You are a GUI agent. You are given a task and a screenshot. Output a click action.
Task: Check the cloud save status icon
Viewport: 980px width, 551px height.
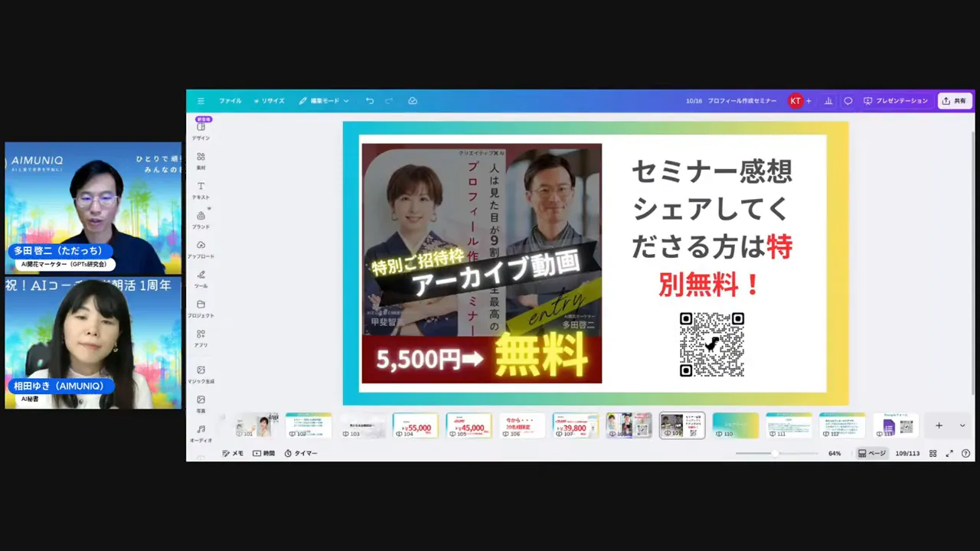click(413, 101)
